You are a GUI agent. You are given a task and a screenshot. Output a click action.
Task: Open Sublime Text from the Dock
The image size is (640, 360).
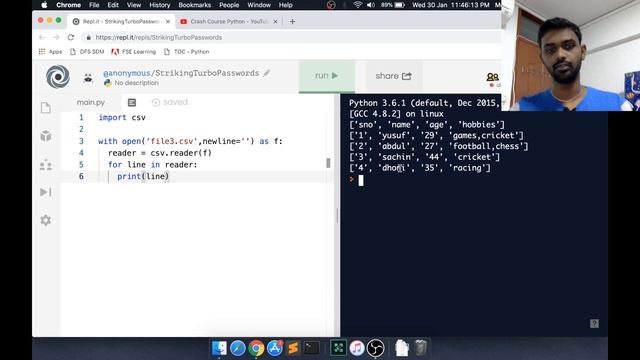[293, 348]
